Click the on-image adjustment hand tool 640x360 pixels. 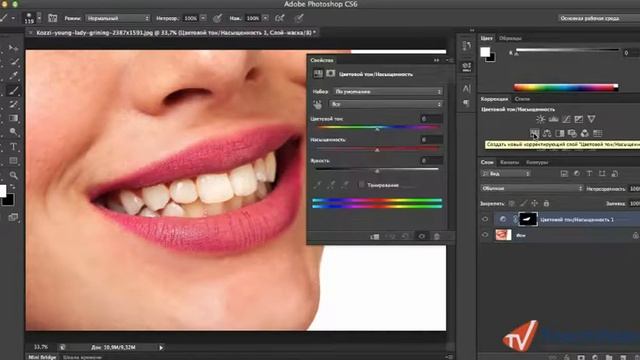click(x=318, y=104)
